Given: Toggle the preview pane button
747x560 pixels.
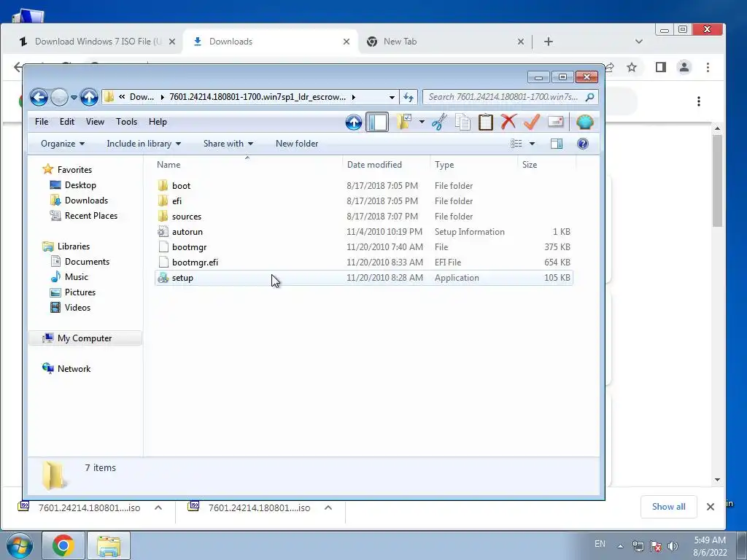Looking at the screenshot, I should click(x=557, y=144).
